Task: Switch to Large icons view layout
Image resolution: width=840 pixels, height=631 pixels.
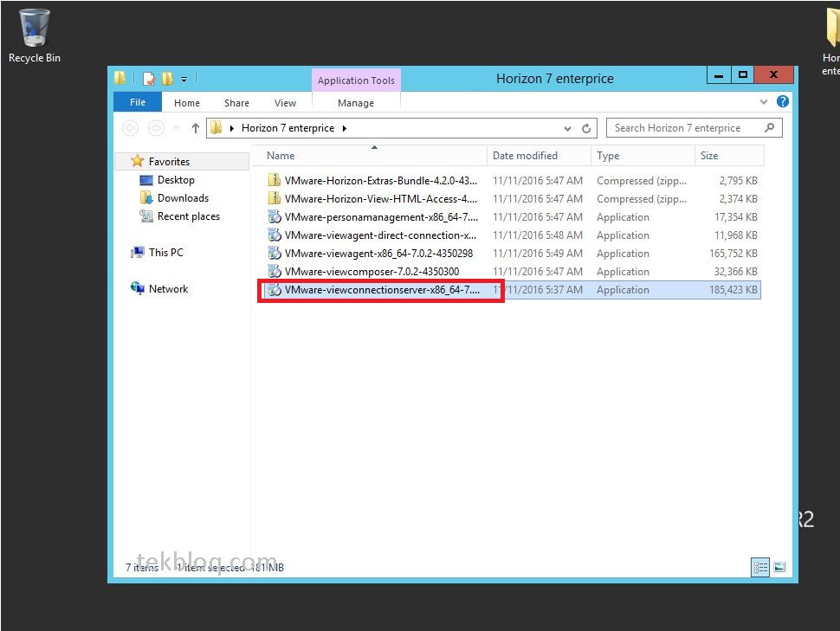Action: click(x=779, y=567)
